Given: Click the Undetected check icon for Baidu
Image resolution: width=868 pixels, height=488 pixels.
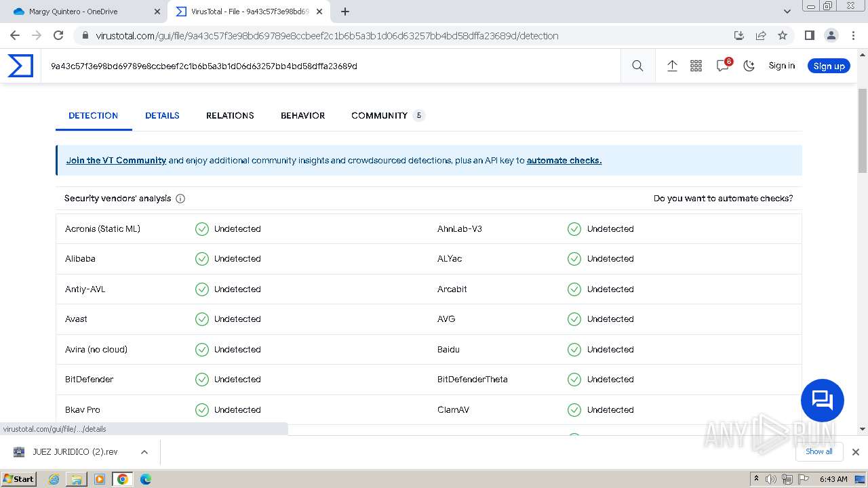Looking at the screenshot, I should click(574, 350).
